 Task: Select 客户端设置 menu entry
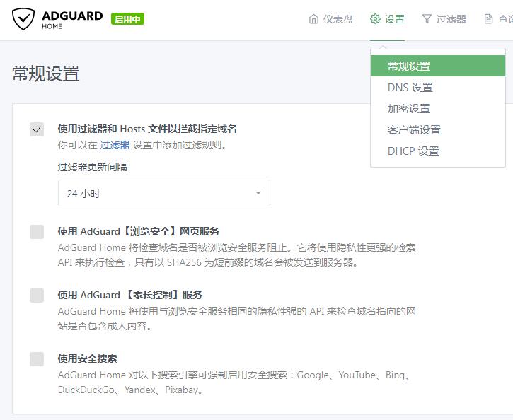(x=438, y=130)
